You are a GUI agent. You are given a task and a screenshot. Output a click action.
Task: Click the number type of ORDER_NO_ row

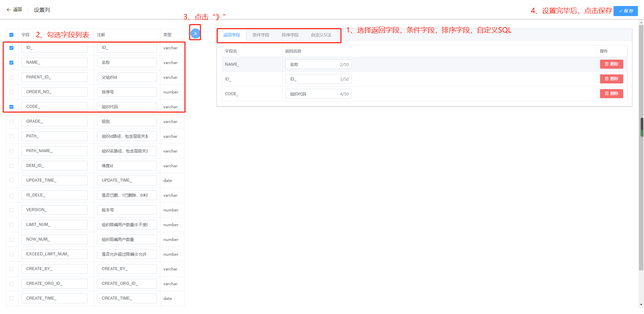coord(171,92)
